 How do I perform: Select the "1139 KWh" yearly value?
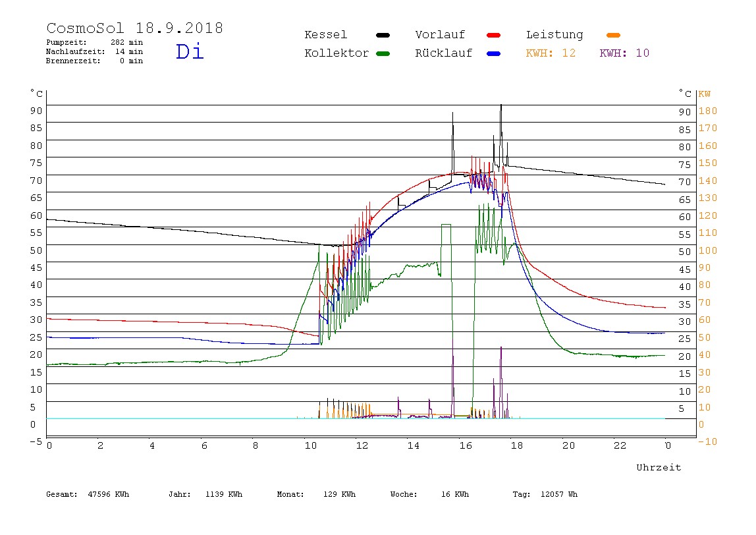point(224,494)
